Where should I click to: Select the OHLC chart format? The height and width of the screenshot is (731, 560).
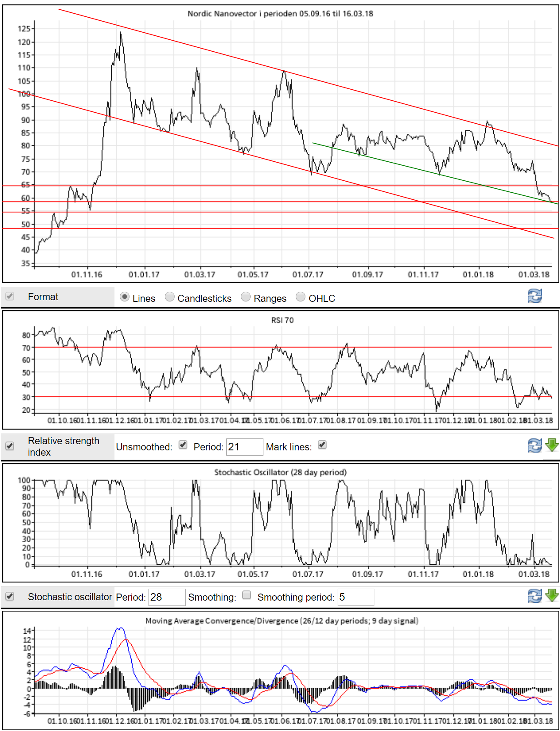(301, 297)
